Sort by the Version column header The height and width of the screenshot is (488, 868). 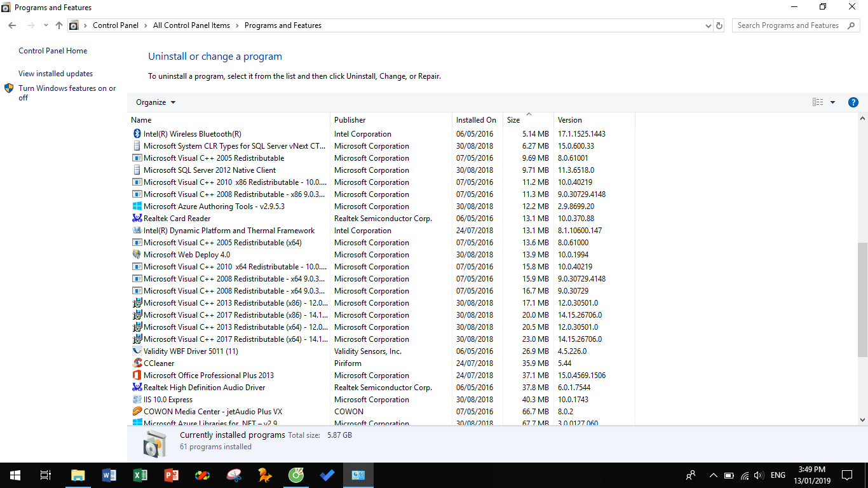pos(594,120)
